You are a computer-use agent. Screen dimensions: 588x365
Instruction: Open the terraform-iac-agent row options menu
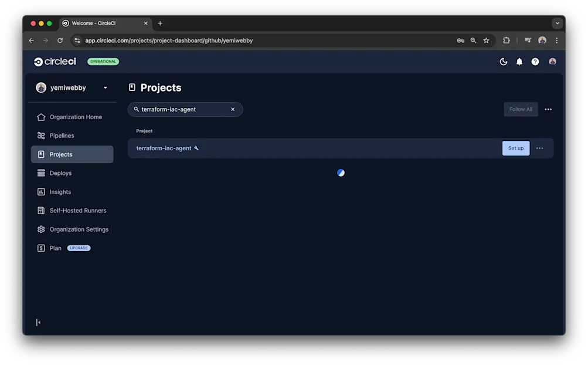click(539, 148)
